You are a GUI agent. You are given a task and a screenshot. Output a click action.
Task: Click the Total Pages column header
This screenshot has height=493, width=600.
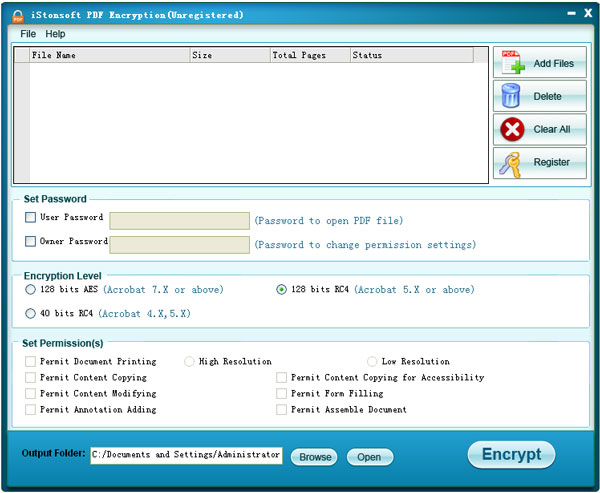[309, 56]
